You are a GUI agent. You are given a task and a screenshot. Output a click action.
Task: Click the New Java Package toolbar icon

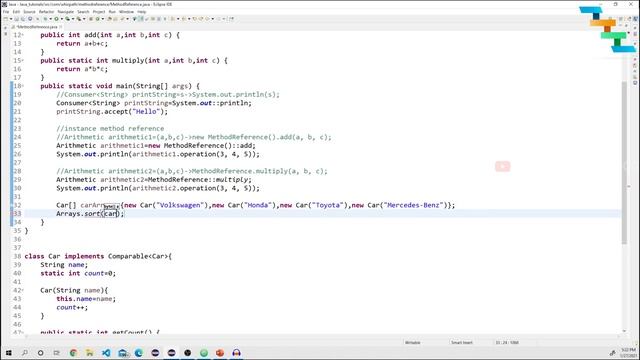91,19
